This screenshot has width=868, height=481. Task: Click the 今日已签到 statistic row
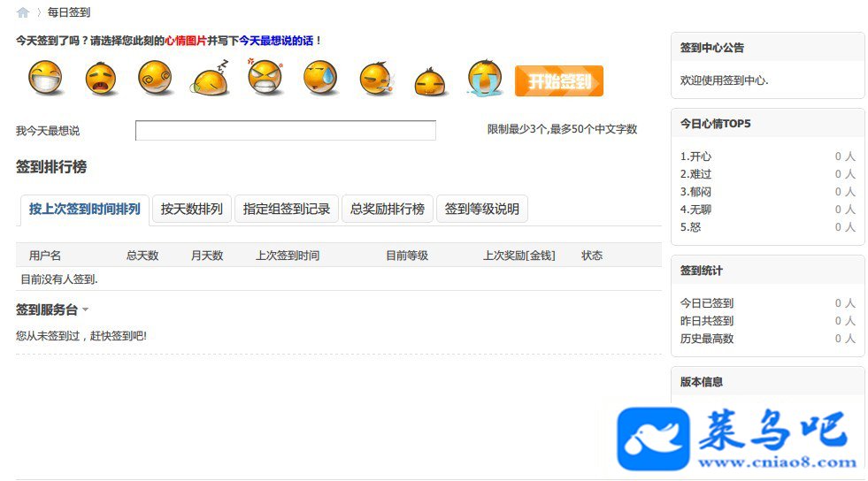coord(767,303)
